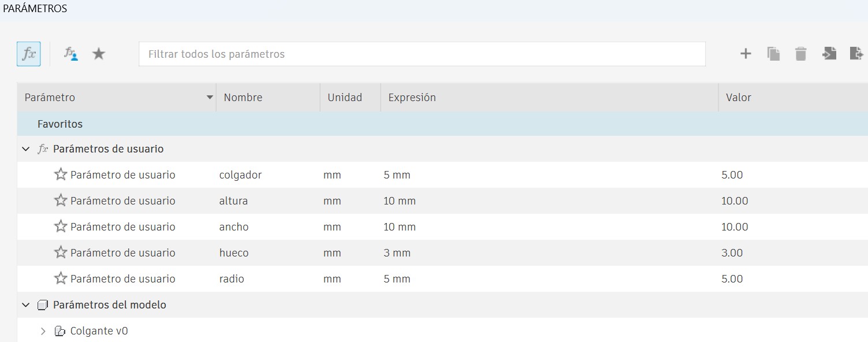Select the Favoritos row
This screenshot has width=868, height=342.
click(60, 124)
